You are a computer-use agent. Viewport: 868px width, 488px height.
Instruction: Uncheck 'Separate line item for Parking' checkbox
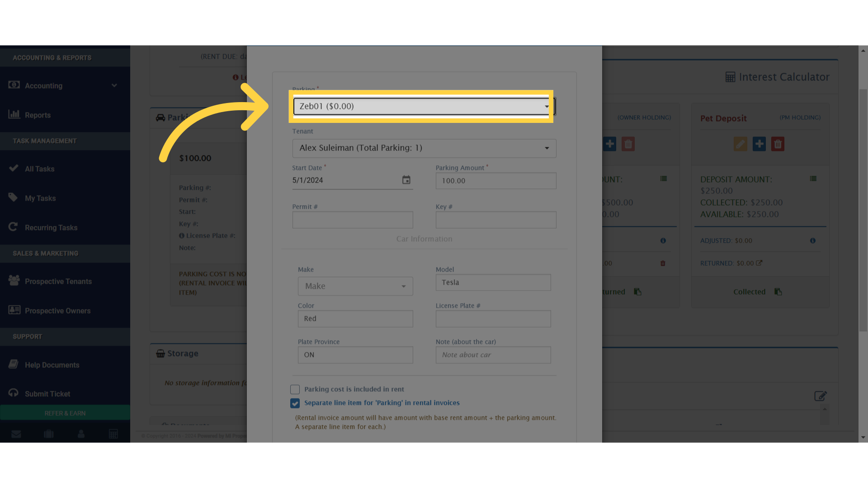point(295,403)
